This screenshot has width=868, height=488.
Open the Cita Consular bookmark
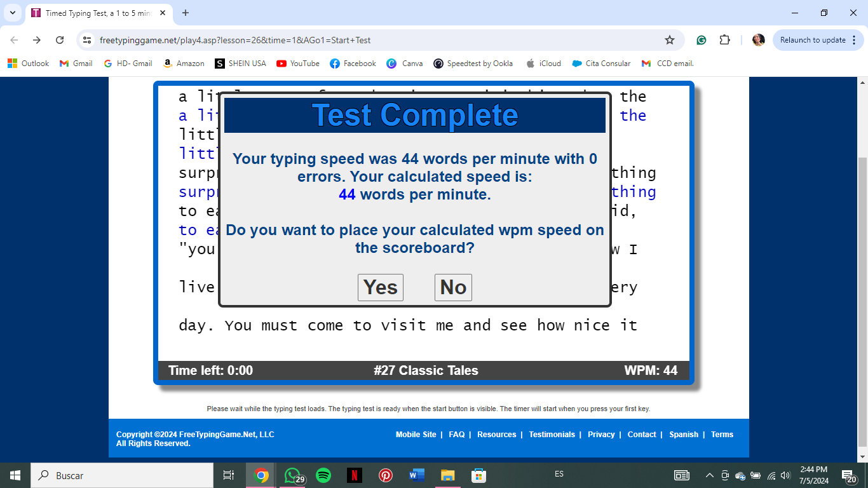[x=601, y=64]
